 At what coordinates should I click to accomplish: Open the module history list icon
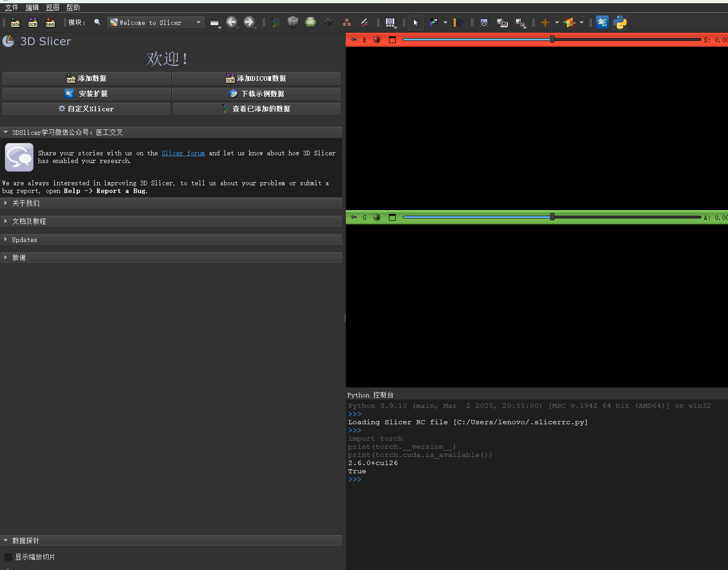215,23
